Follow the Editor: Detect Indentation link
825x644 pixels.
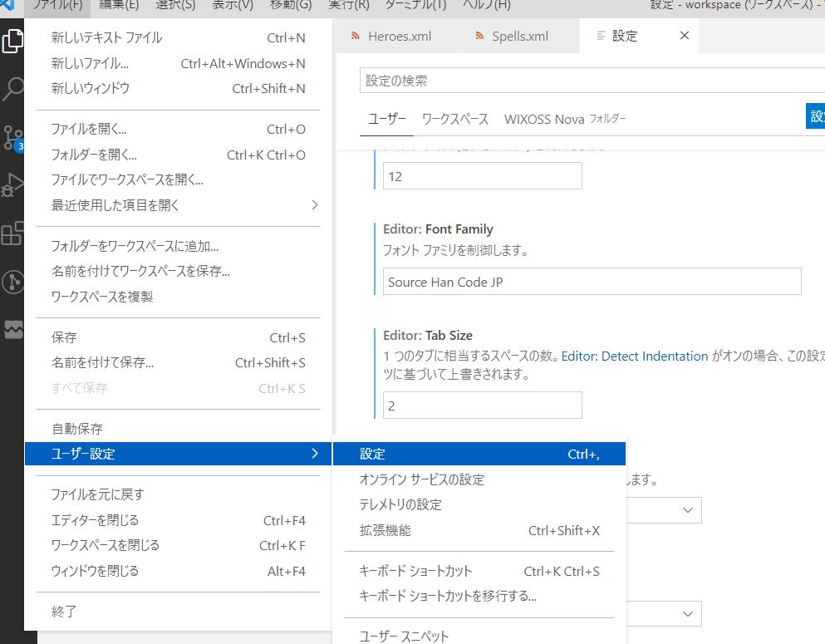pos(635,356)
